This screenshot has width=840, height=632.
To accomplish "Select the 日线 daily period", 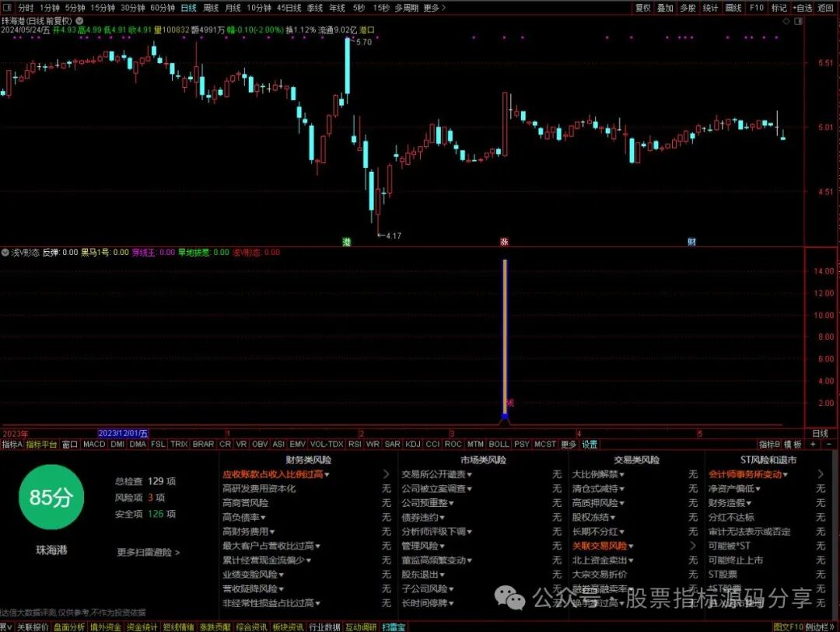I will coord(188,8).
